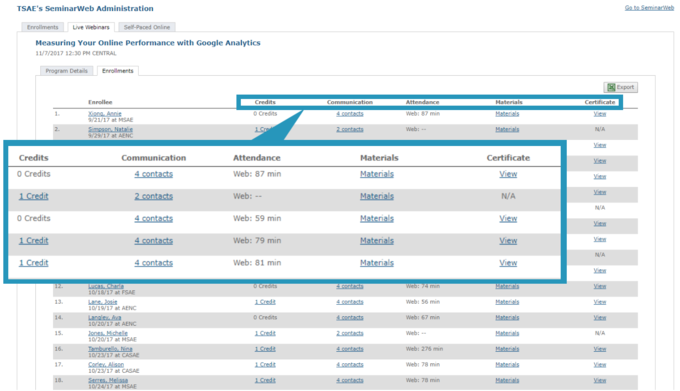View certificate for Corley, Alison
This screenshot has width=680, height=391.
pyautogui.click(x=600, y=364)
